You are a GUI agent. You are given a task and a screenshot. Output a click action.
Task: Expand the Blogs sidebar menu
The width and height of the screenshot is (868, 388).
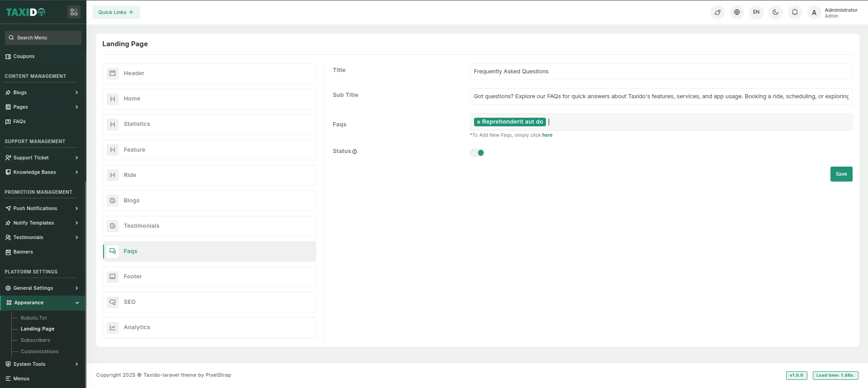click(x=42, y=92)
